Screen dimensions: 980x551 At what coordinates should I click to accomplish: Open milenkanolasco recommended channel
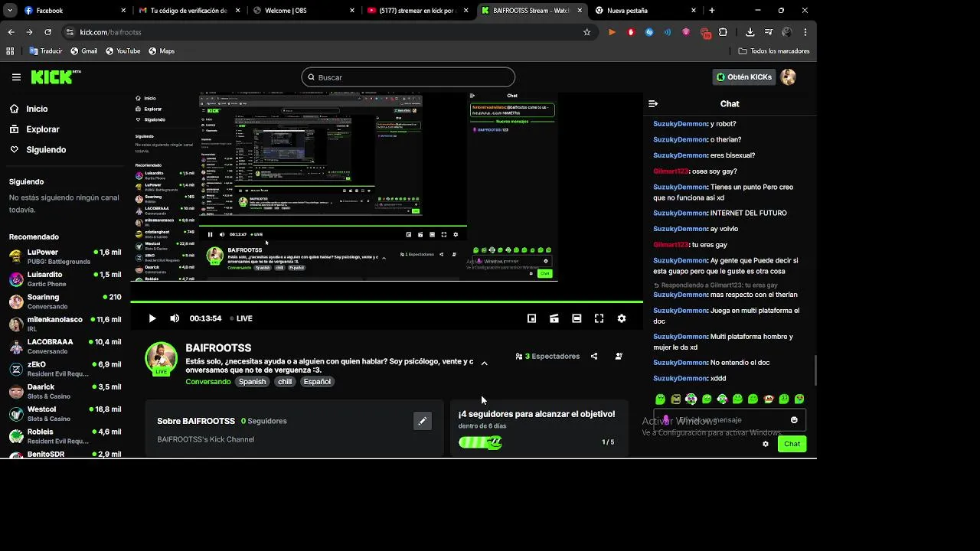[x=65, y=324]
